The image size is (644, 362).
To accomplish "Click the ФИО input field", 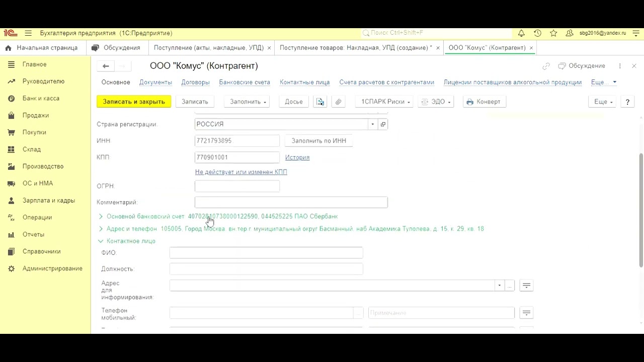I will (266, 253).
